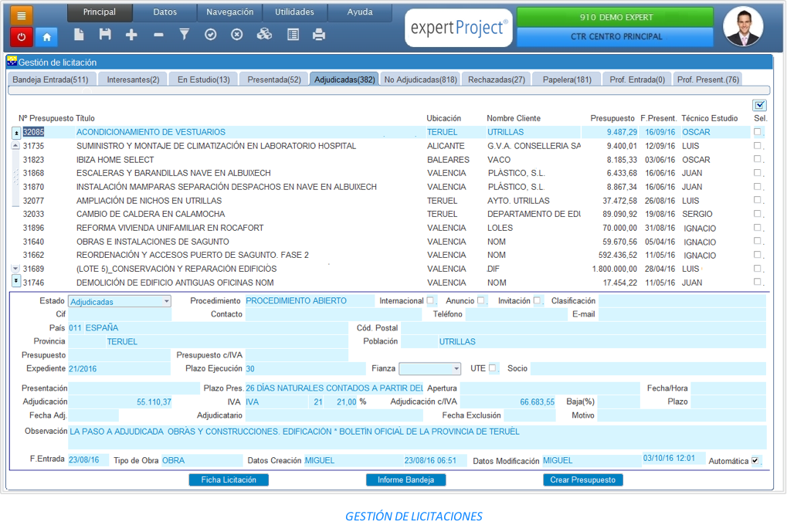Check Sel. box for row 32085

tap(758, 131)
